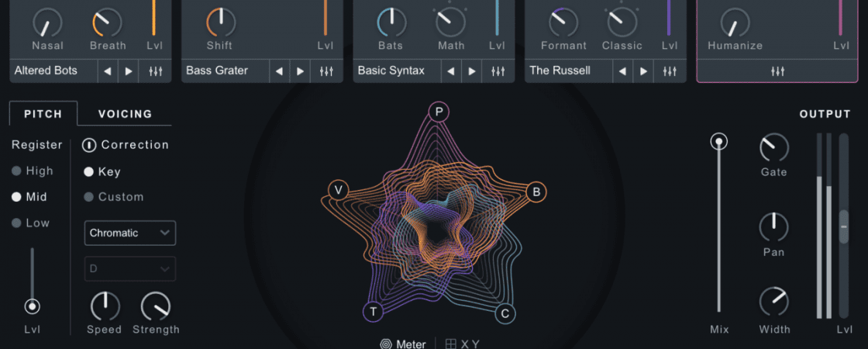Adjust Humanize pink Lvl slider
Image resolution: width=868 pixels, height=349 pixels.
point(840,18)
